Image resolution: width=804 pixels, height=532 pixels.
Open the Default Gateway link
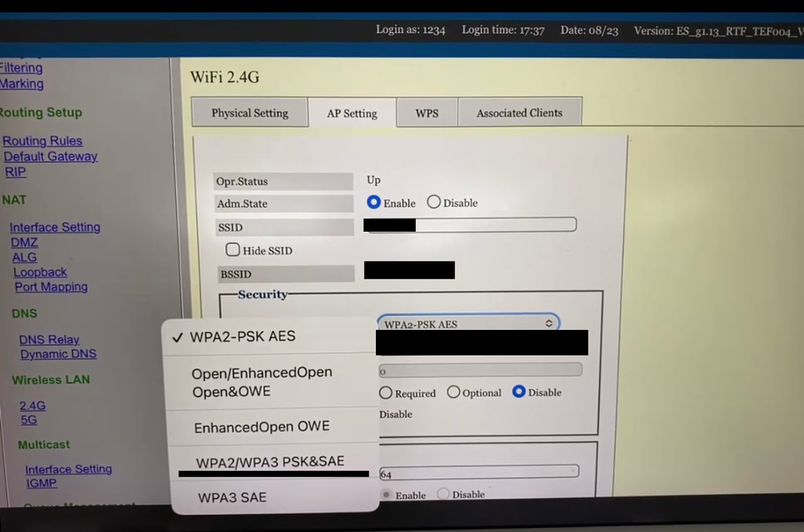(50, 156)
